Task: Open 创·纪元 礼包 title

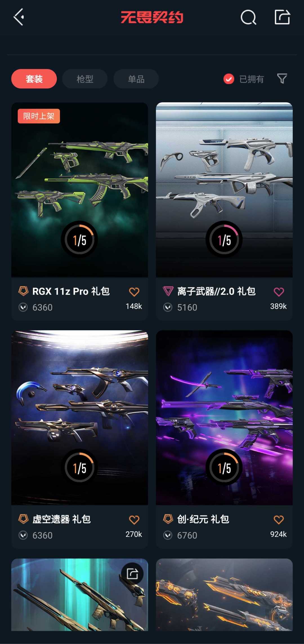Action: pos(203,519)
